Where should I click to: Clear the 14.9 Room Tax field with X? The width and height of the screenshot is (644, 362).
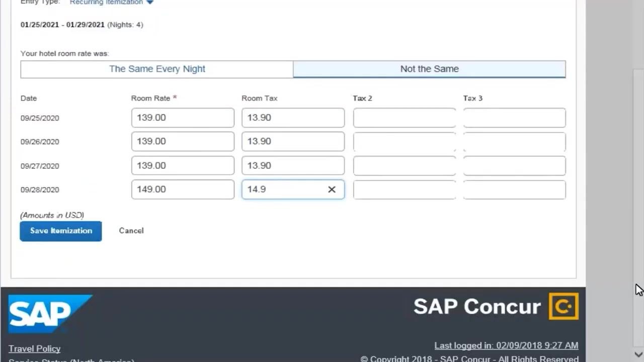332,190
